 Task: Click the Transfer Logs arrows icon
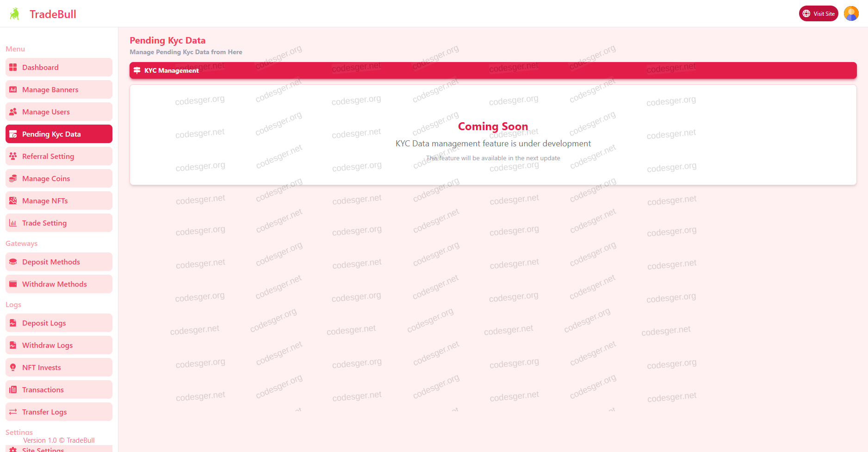[13, 412]
